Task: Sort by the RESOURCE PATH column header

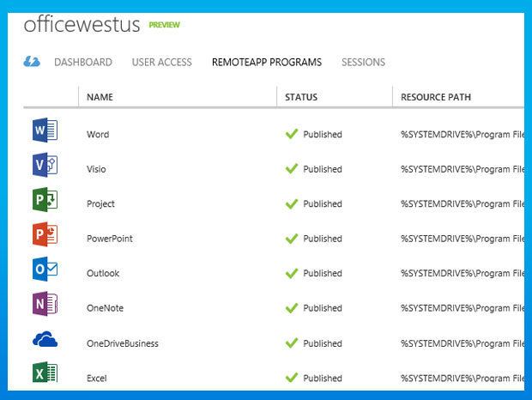Action: pos(436,97)
